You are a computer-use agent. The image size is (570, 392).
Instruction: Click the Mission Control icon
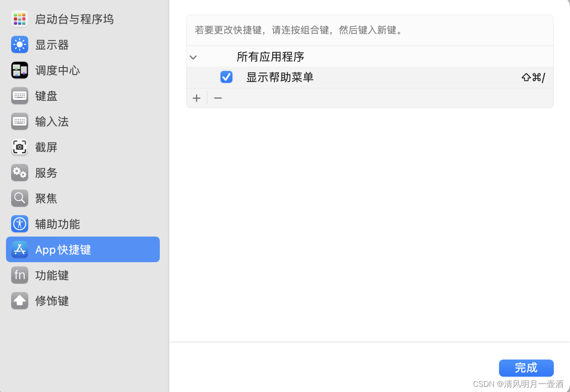point(20,70)
